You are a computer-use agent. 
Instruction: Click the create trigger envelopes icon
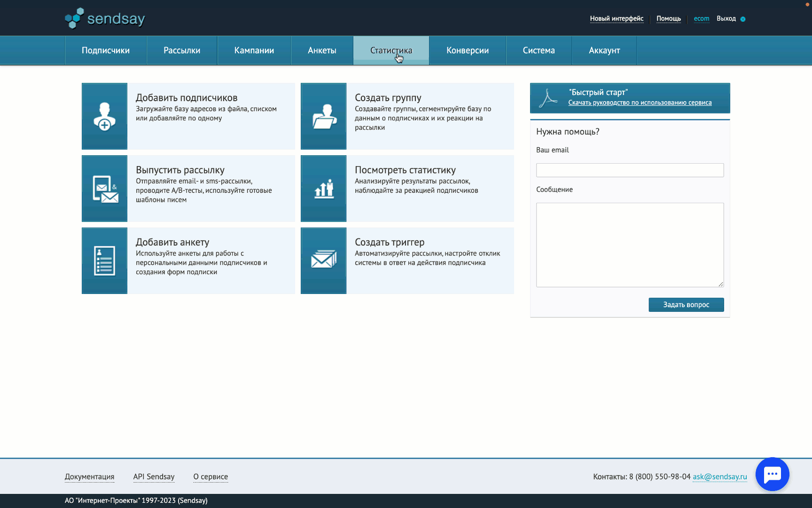(x=324, y=259)
